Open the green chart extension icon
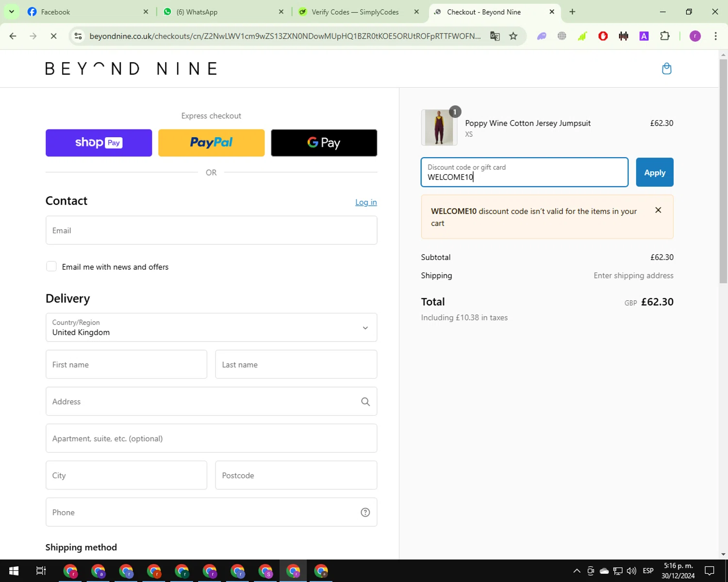 pos(582,36)
